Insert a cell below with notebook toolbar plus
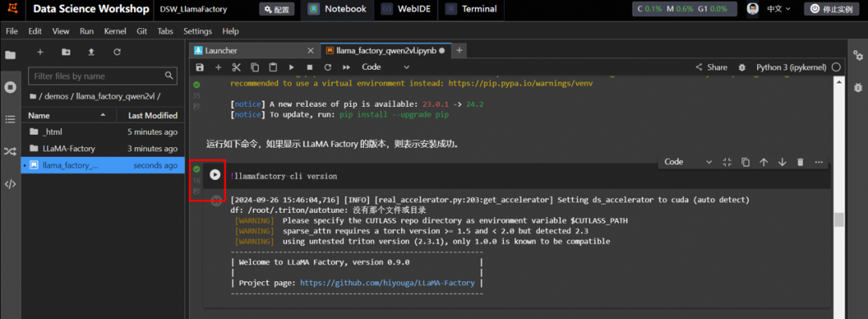868x319 pixels. (218, 67)
